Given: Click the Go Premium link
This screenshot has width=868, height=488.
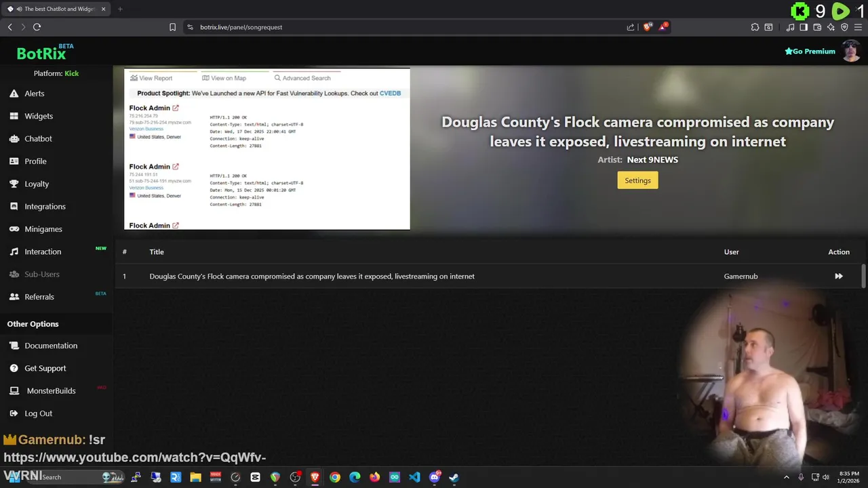Looking at the screenshot, I should [810, 52].
